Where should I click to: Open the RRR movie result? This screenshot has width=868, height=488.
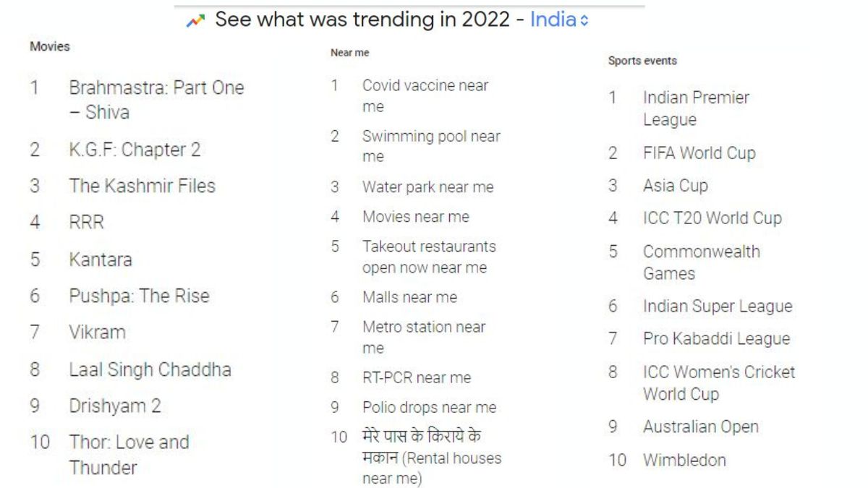coord(86,223)
